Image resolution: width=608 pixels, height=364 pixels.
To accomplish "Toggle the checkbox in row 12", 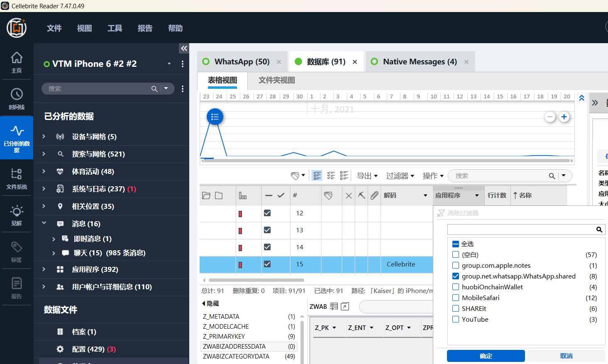I will click(267, 213).
